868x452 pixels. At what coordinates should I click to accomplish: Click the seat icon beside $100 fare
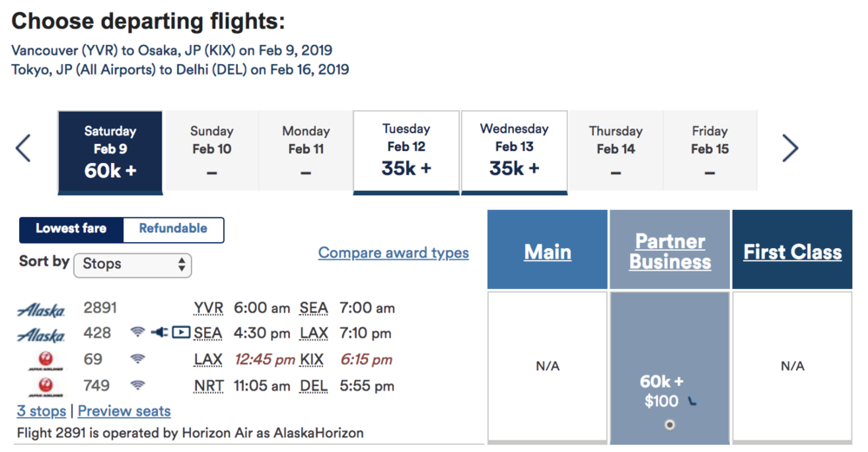tap(692, 401)
